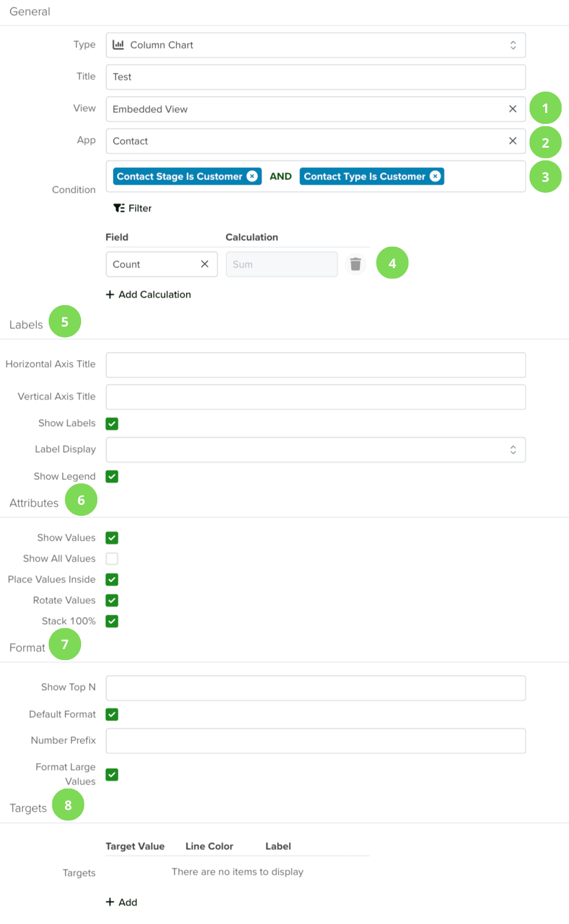This screenshot has height=924, width=569.
Task: Click the Calculation column header
Action: coord(251,237)
